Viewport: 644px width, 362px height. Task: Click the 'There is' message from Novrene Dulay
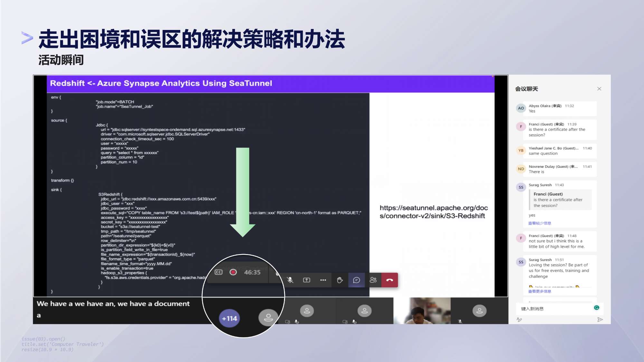536,172
